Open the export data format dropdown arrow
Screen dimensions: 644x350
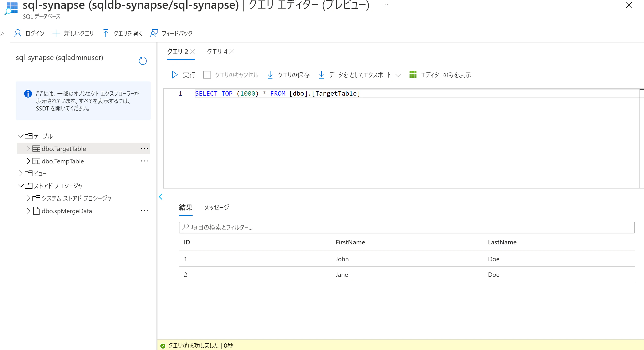pyautogui.click(x=398, y=75)
